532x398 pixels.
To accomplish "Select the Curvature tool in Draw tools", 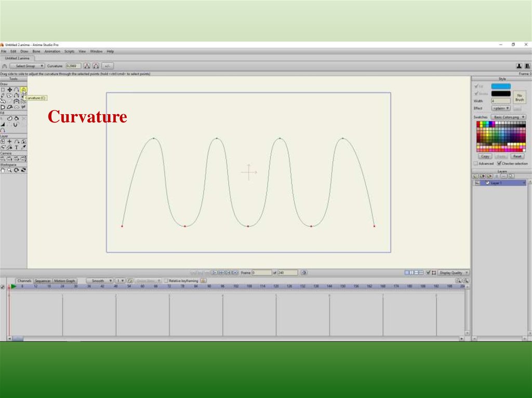I will click(23, 89).
